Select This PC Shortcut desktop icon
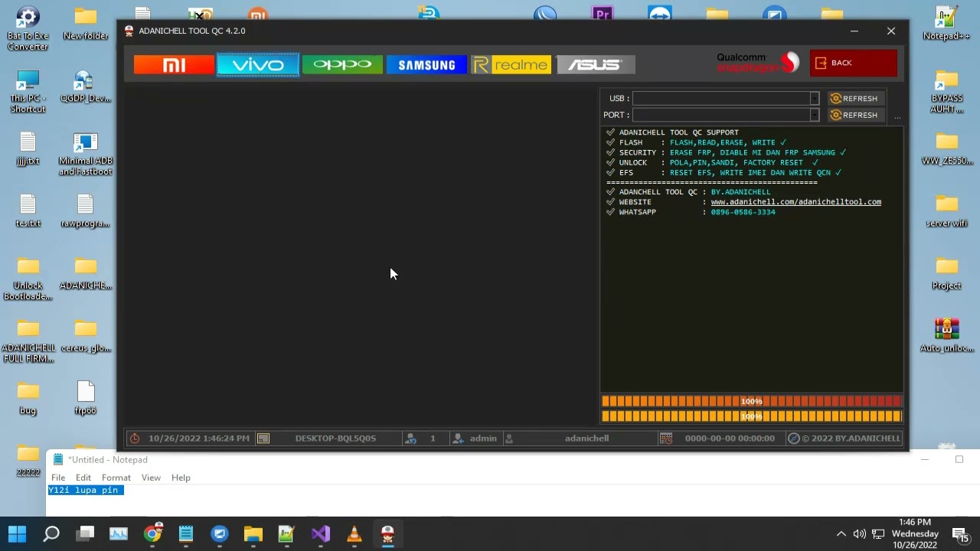 click(x=28, y=92)
